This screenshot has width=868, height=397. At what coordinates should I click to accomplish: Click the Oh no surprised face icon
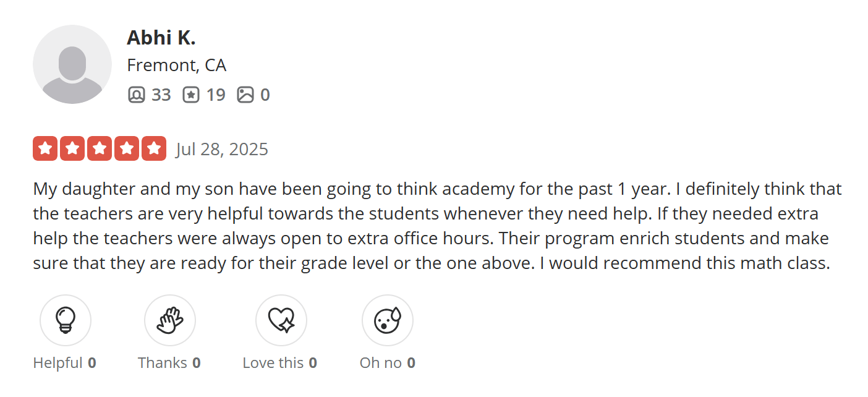[x=388, y=320]
